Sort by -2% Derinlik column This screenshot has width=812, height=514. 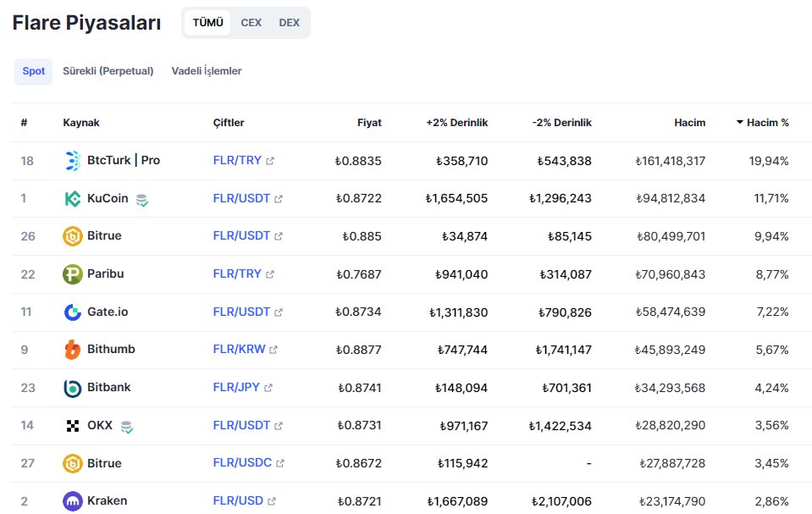(x=562, y=123)
